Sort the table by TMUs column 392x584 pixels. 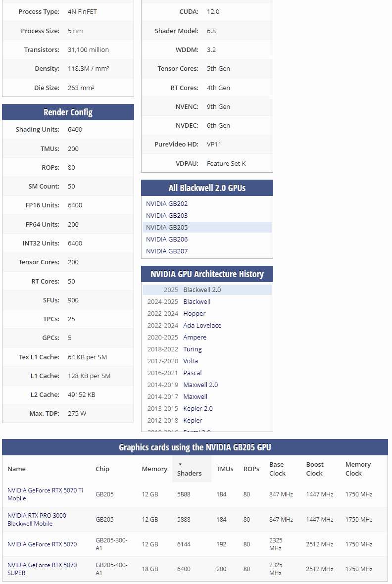pos(225,469)
